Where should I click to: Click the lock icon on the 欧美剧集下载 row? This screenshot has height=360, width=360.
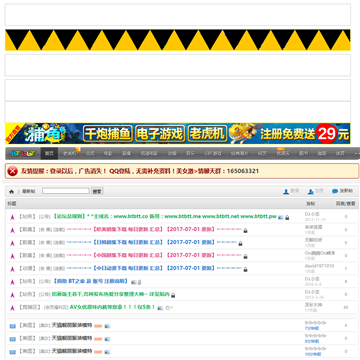click(x=245, y=230)
